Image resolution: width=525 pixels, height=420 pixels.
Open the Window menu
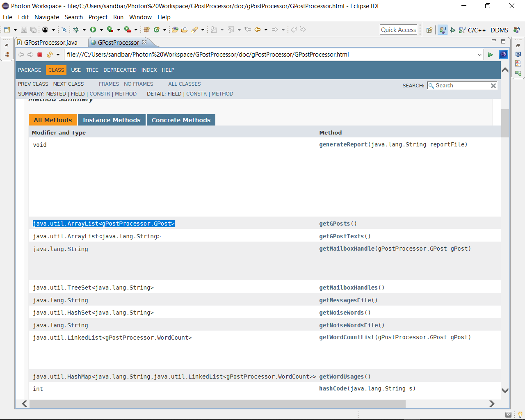coord(140,17)
